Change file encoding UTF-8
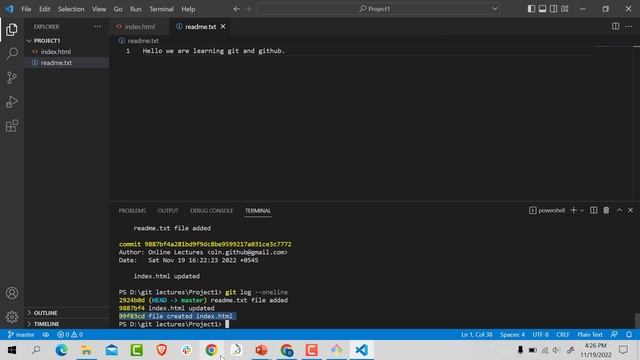This screenshot has height=360, width=640. (540, 335)
